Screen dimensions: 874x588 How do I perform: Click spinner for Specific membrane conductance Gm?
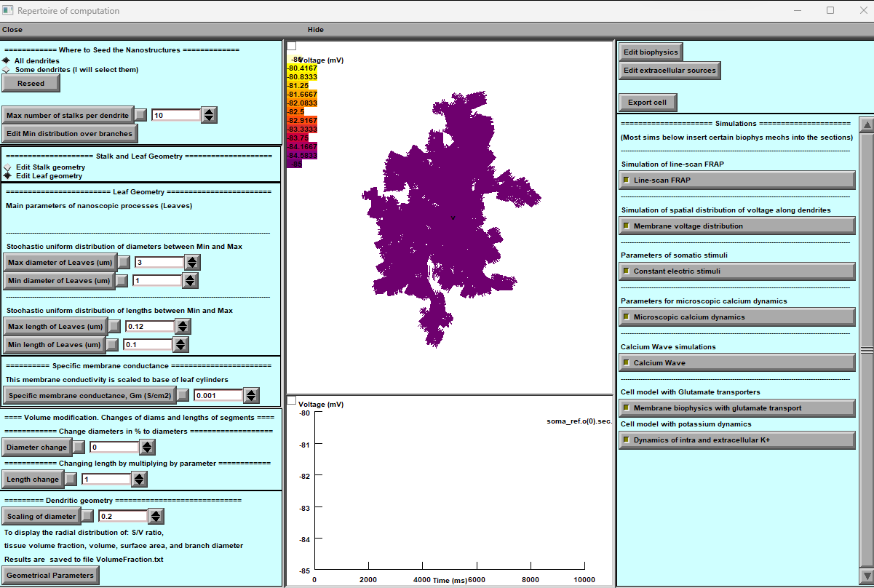(x=251, y=395)
